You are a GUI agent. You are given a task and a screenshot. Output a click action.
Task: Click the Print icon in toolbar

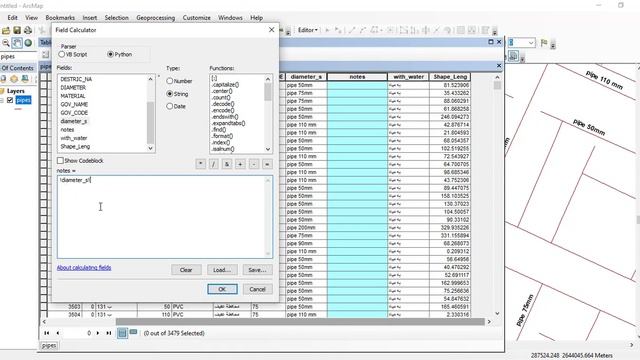[x=27, y=31]
